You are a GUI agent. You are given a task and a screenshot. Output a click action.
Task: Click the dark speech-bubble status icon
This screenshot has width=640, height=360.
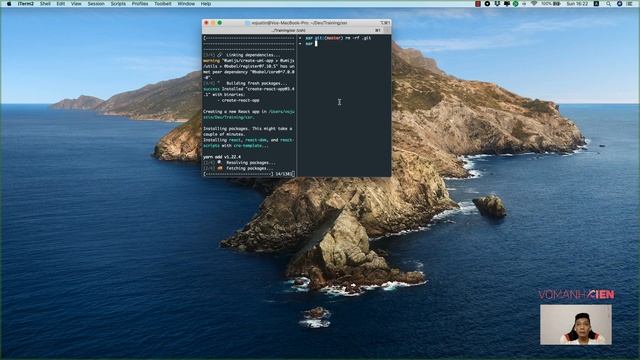coord(507,4)
